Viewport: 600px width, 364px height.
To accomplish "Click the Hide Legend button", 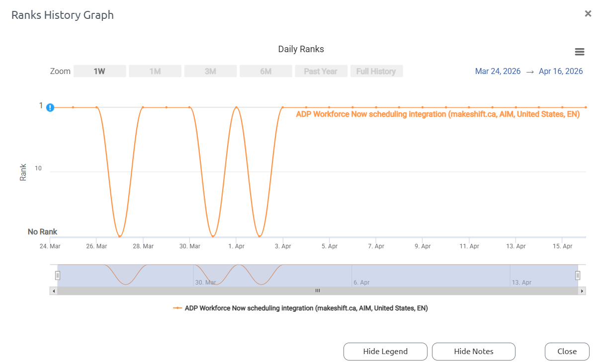I will 385,351.
